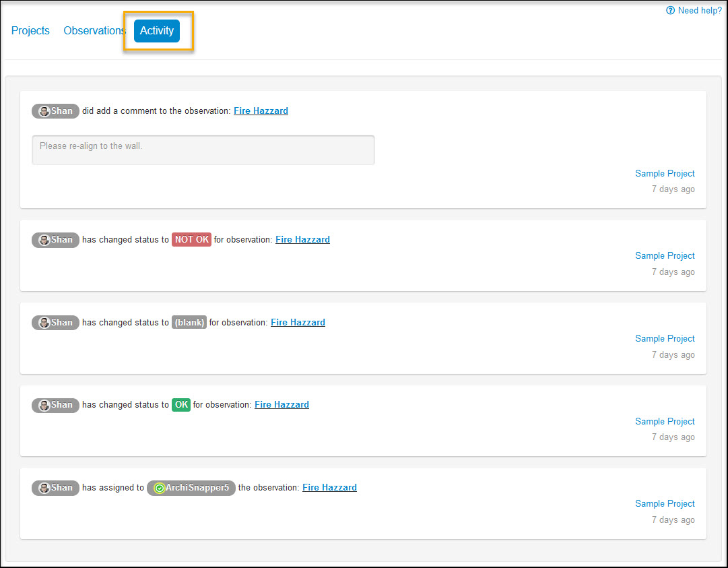
Task: Click the 'Please re-align to the wall' comment box
Action: (x=203, y=150)
